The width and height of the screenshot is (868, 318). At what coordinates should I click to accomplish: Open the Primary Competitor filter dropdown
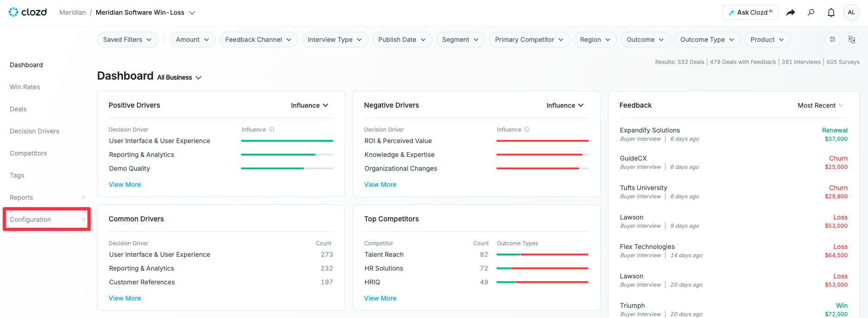pos(529,40)
